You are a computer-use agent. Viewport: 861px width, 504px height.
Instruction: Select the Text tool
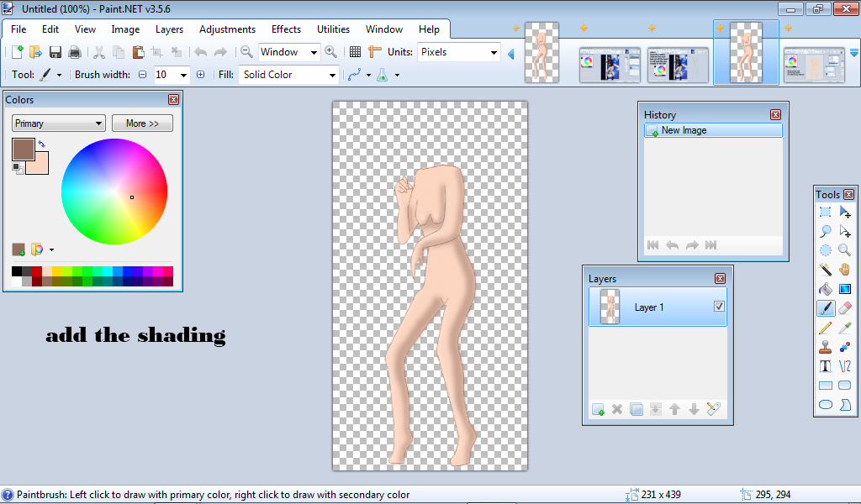(826, 366)
